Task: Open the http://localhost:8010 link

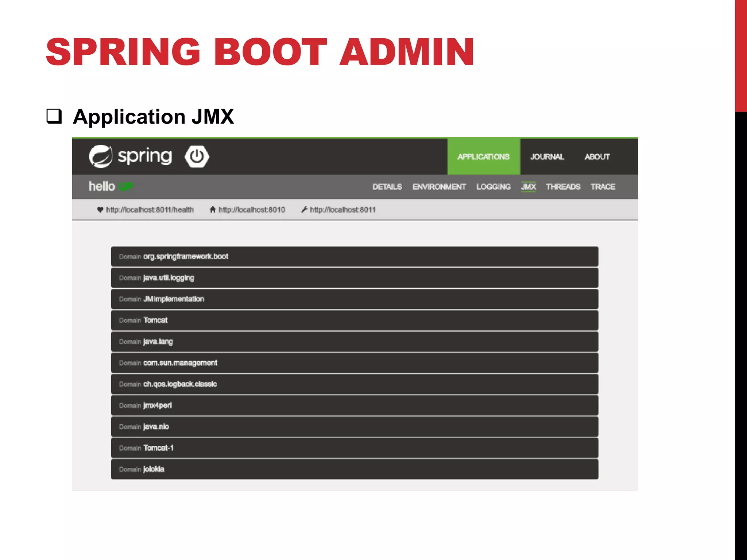Action: click(252, 210)
